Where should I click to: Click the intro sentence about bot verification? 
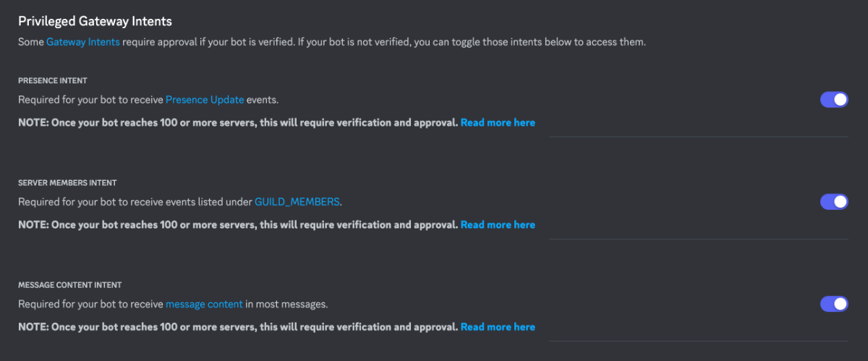pos(332,42)
